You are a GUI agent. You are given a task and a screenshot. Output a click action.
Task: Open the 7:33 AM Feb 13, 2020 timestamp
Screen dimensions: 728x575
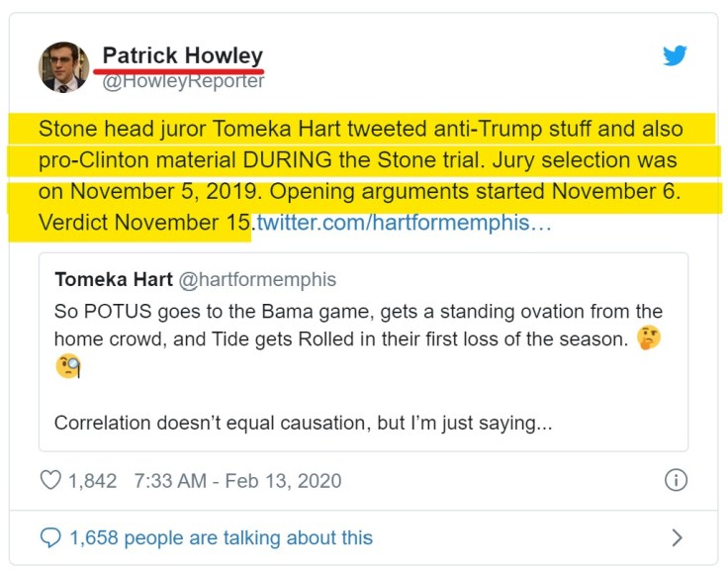tap(237, 481)
